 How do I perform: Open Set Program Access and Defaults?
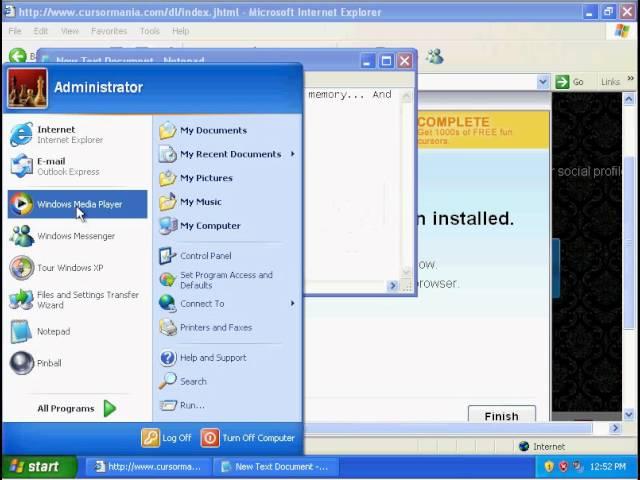coord(227,280)
